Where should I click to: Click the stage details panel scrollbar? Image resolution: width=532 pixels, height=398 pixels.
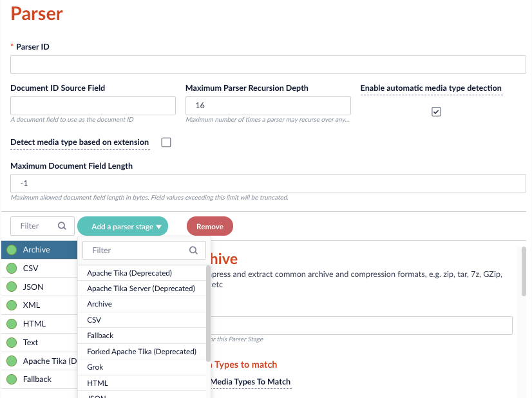pyautogui.click(x=524, y=271)
